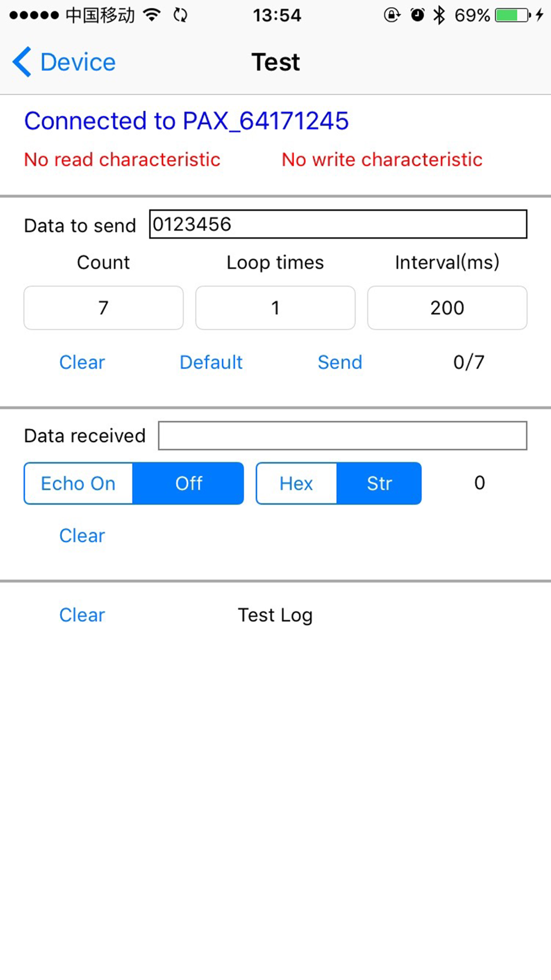Tap the rotation lock status icon

click(392, 15)
